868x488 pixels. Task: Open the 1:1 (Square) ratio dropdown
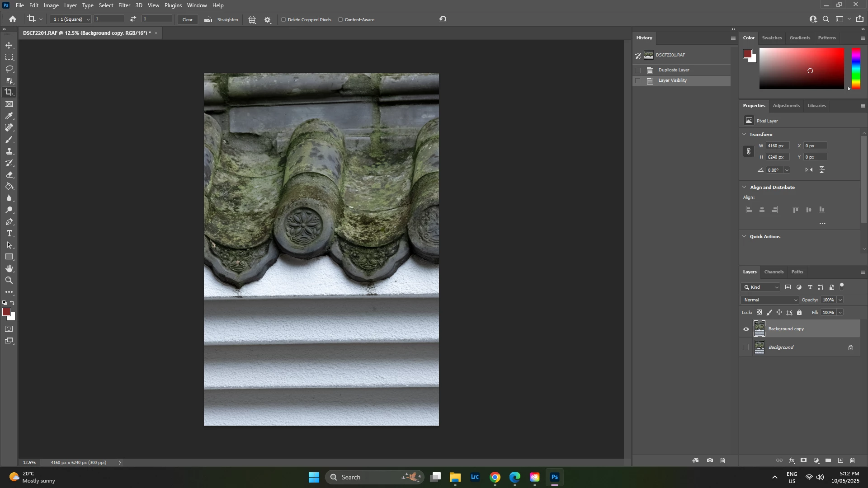[71, 19]
